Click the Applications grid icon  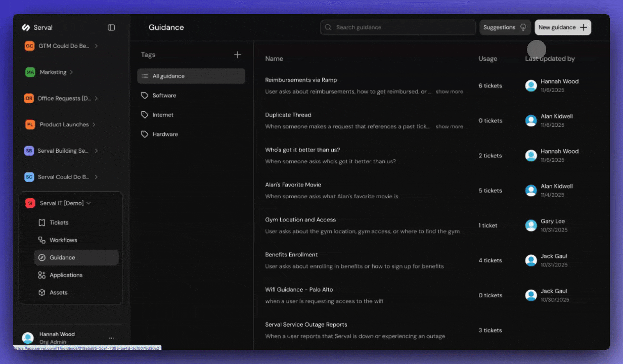point(42,275)
